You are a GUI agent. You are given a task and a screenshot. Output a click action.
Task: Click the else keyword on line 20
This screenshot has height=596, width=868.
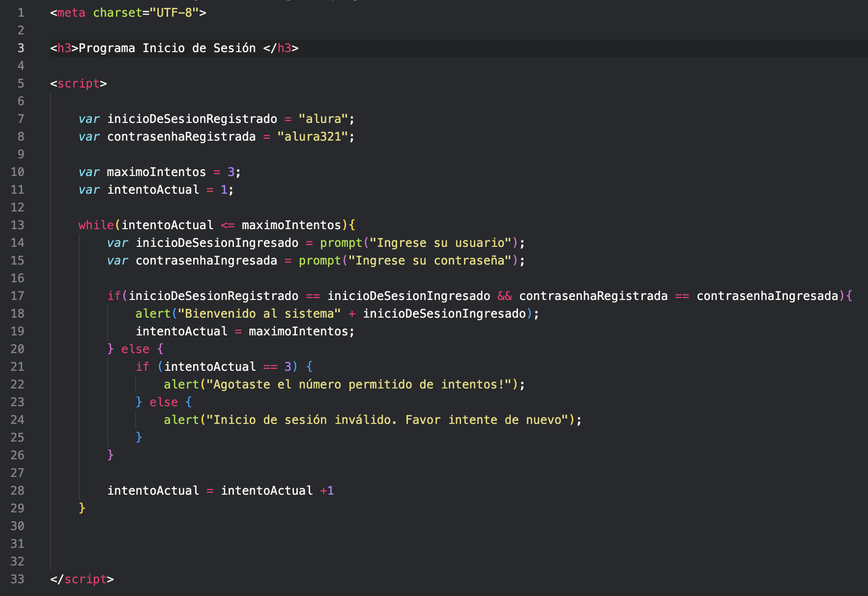[x=135, y=349]
